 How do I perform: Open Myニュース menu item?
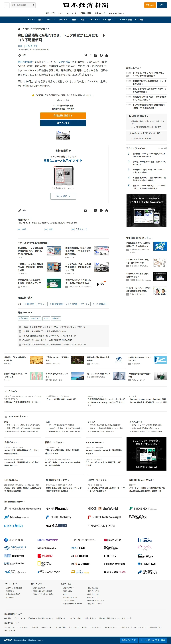[x=72, y=13]
